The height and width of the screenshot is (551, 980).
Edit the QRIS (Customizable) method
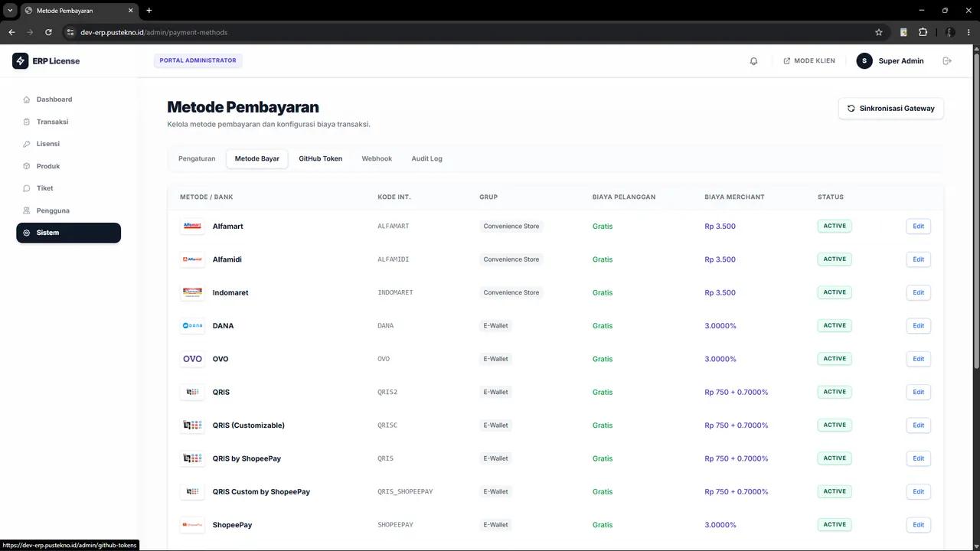pyautogui.click(x=919, y=425)
